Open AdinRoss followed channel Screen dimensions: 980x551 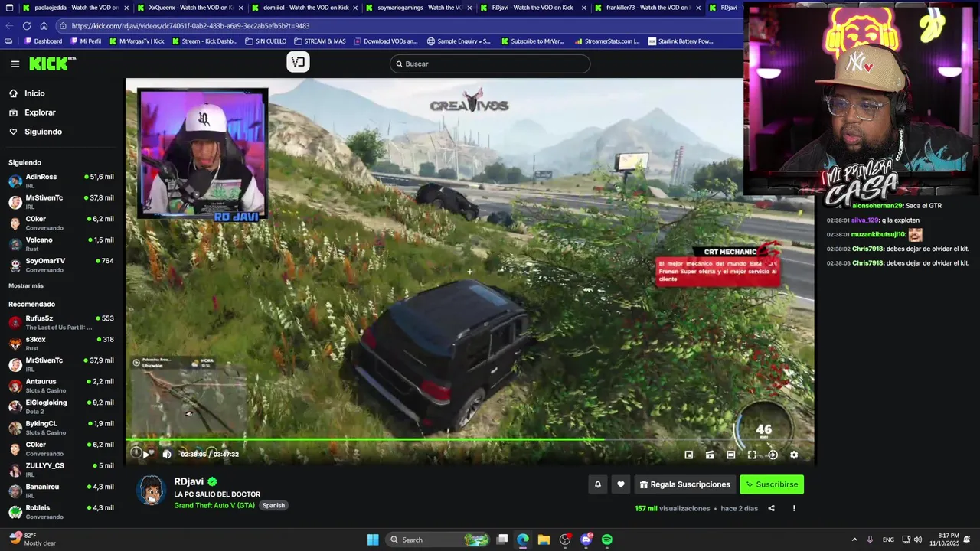(61, 181)
